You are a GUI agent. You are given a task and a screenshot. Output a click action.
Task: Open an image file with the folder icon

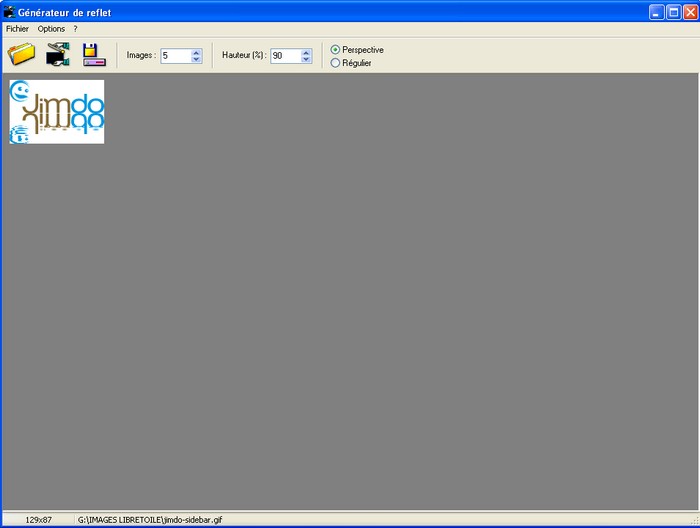21,54
